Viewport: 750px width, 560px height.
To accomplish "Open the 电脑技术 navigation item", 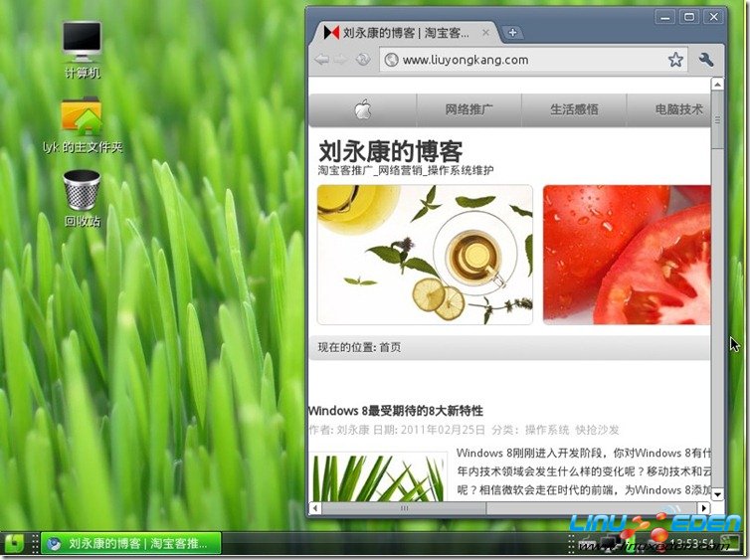I will tap(678, 109).
